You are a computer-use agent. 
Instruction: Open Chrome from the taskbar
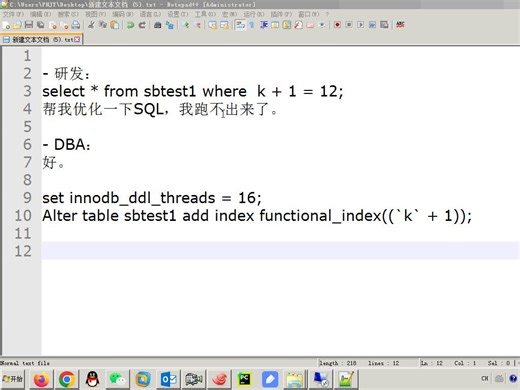(x=67, y=379)
